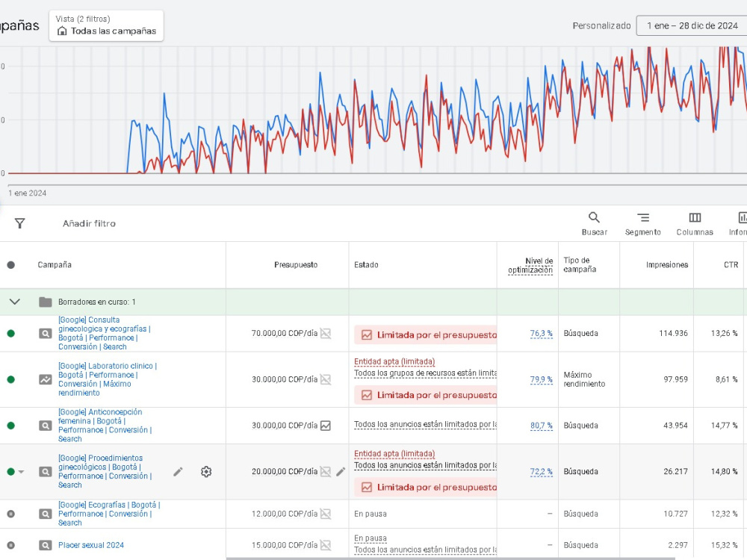Open date range 1 ene – 28 dic 2024
This screenshot has height=560, width=747.
[x=691, y=25]
